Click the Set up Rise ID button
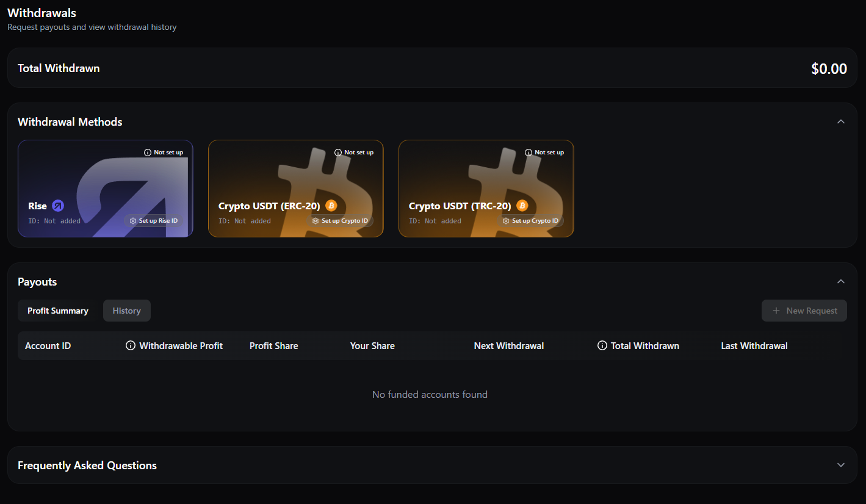The width and height of the screenshot is (866, 504). click(154, 221)
